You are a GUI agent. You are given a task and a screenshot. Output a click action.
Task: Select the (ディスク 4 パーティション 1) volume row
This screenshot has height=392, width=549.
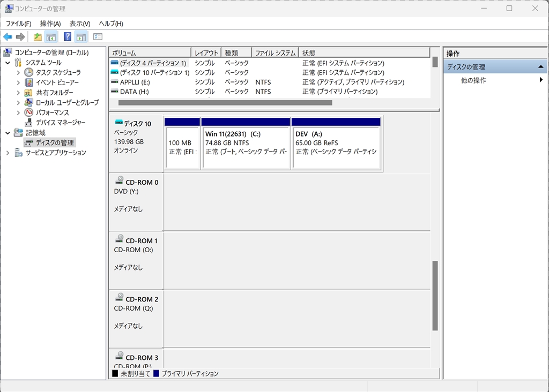pos(270,63)
